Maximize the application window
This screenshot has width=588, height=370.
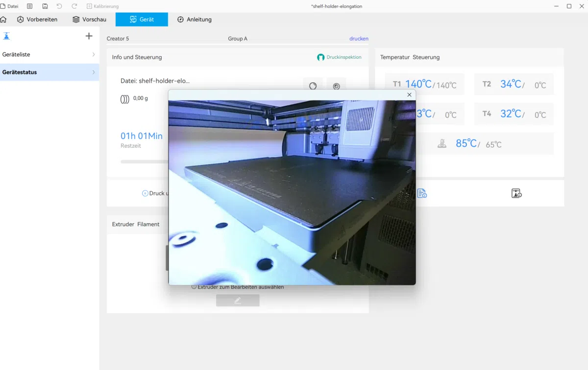[569, 6]
